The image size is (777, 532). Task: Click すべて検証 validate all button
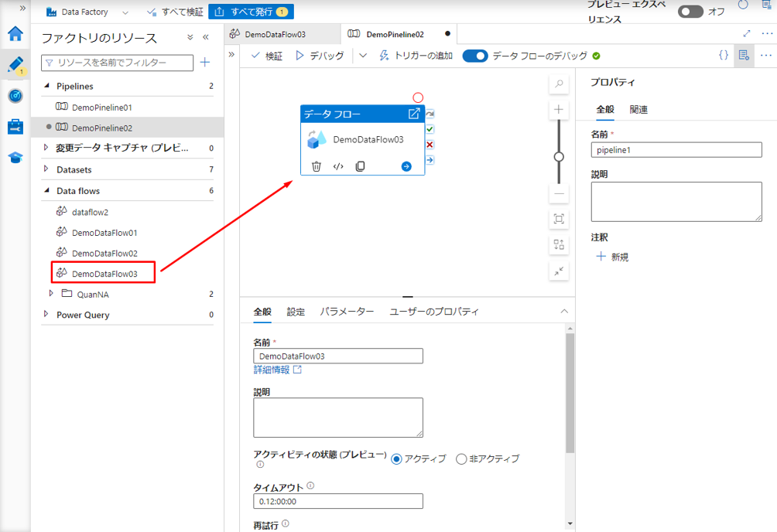[175, 12]
